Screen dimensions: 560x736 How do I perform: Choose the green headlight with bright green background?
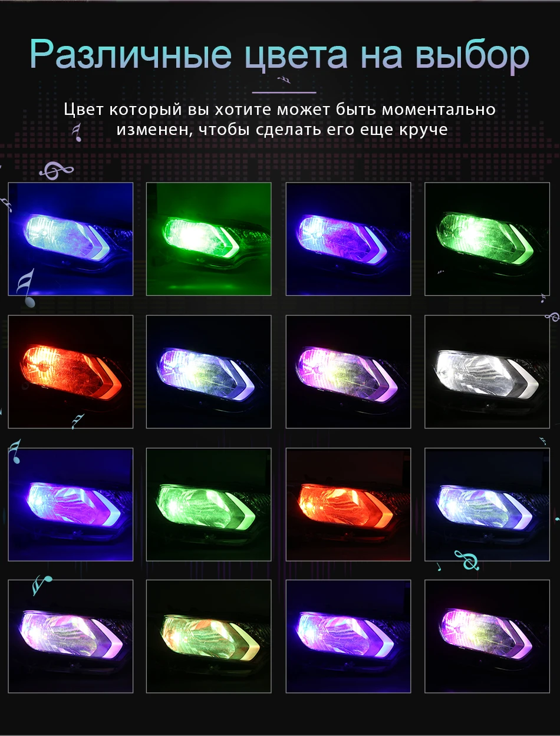point(209,239)
